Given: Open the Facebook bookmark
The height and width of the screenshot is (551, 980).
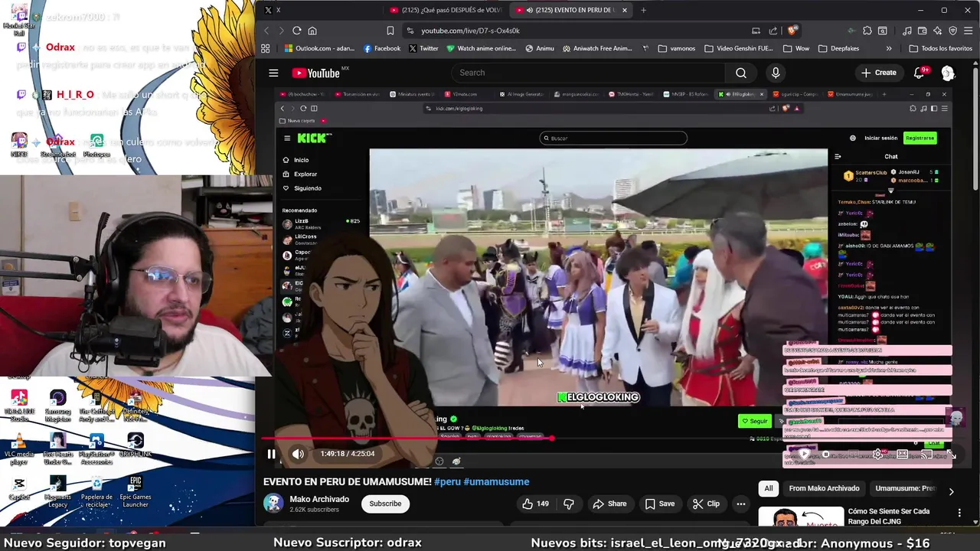Looking at the screenshot, I should click(x=382, y=48).
